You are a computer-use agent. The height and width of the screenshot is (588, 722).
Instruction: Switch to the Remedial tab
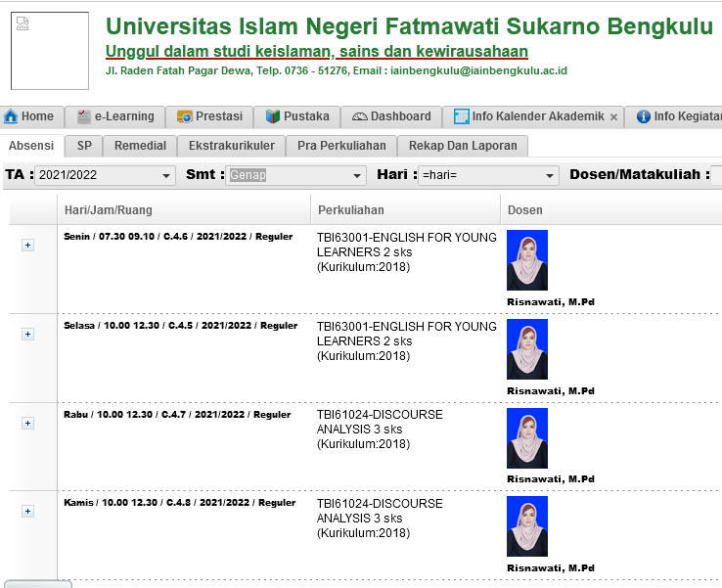pos(140,146)
